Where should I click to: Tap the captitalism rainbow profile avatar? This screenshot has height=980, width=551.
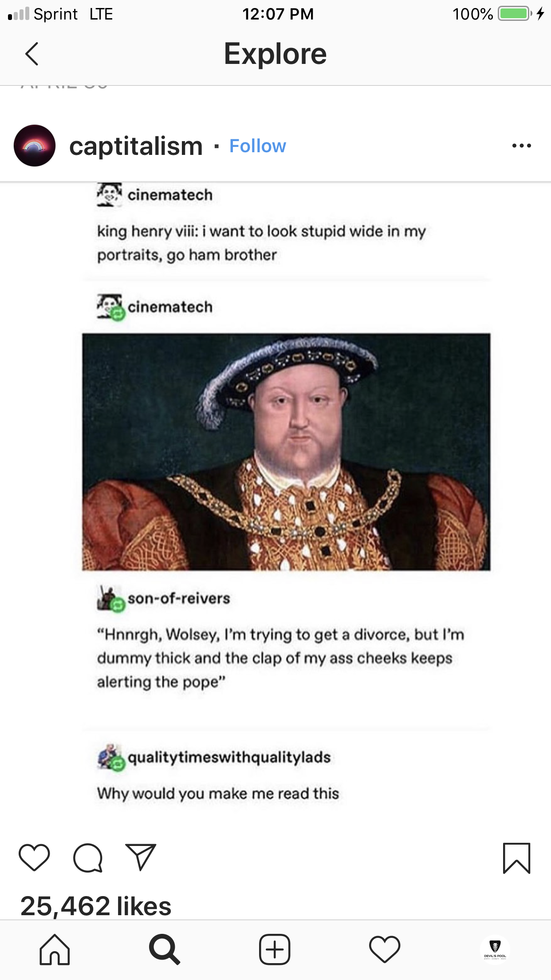(x=35, y=146)
